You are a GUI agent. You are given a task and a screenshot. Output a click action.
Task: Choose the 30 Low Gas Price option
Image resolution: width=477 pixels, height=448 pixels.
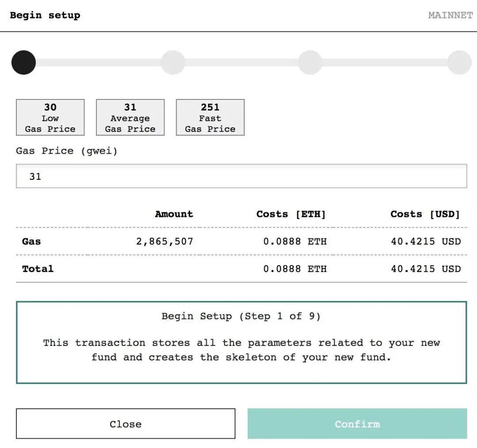point(50,118)
